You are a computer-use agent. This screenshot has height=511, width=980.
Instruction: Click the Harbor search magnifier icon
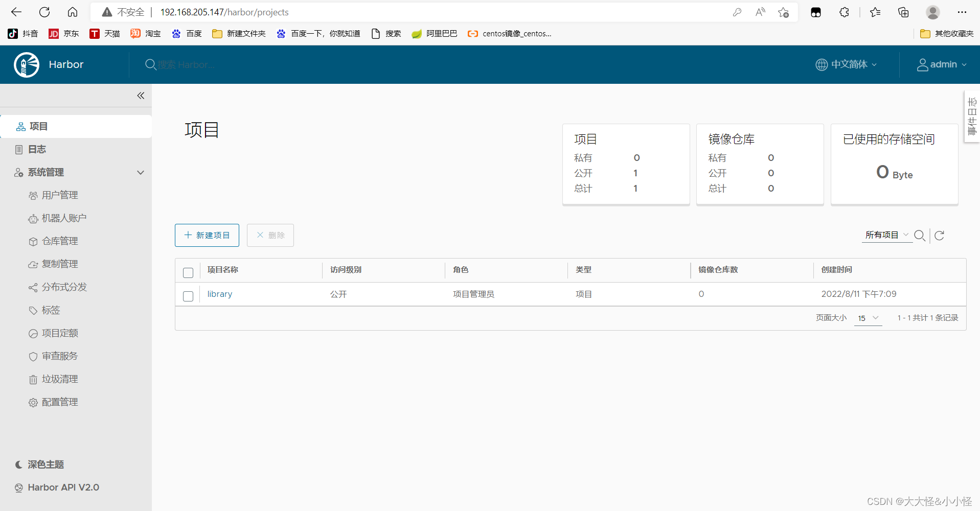tap(150, 65)
